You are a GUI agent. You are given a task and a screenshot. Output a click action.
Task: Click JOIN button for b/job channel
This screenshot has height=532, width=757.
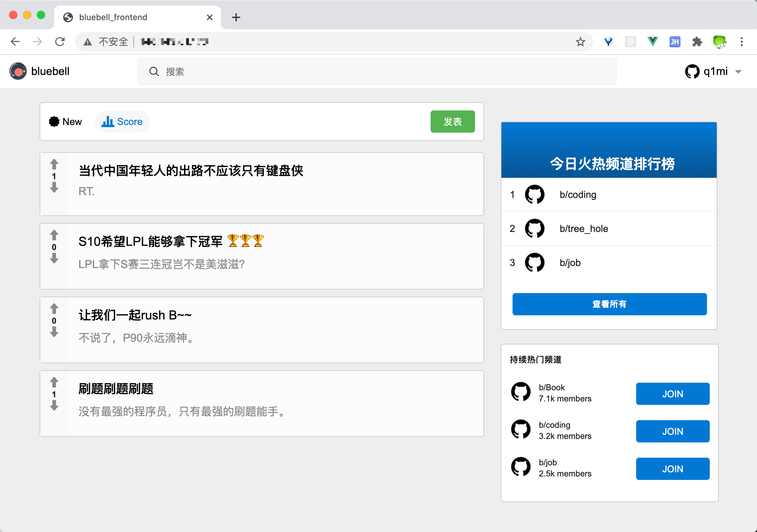click(673, 468)
